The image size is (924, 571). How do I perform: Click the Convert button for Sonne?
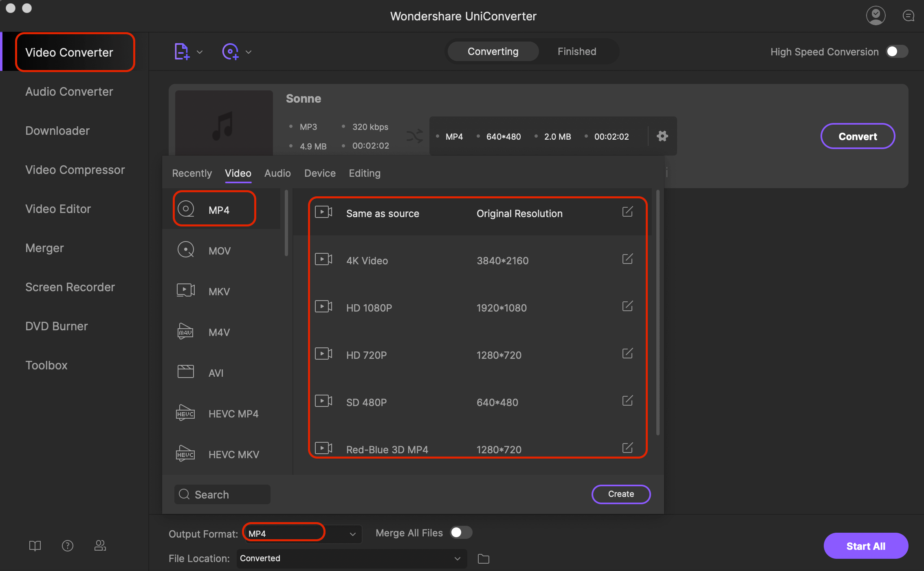[858, 136]
